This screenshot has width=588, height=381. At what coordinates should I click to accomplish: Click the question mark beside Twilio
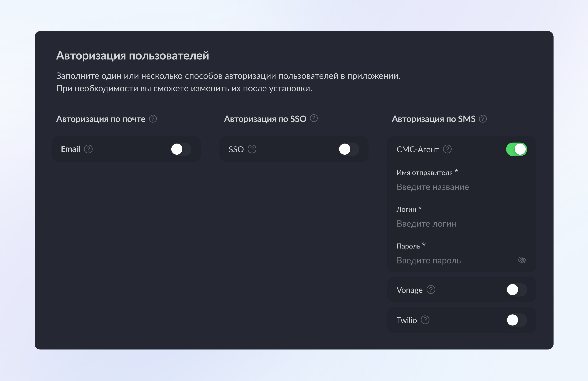425,320
